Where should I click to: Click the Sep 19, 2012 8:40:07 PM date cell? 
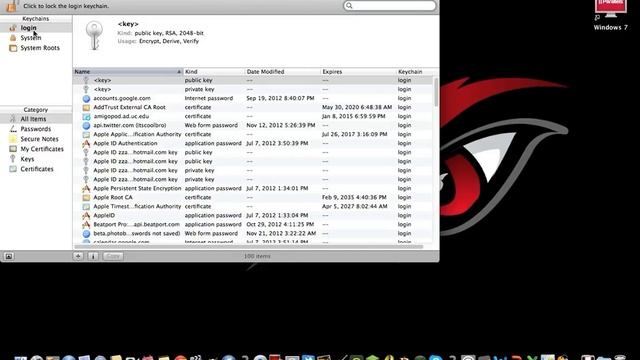pyautogui.click(x=280, y=98)
